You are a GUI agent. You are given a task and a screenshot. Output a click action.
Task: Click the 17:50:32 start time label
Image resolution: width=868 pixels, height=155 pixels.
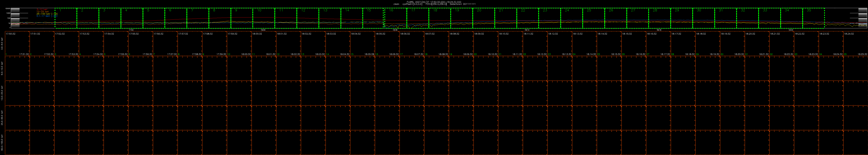tap(11, 34)
